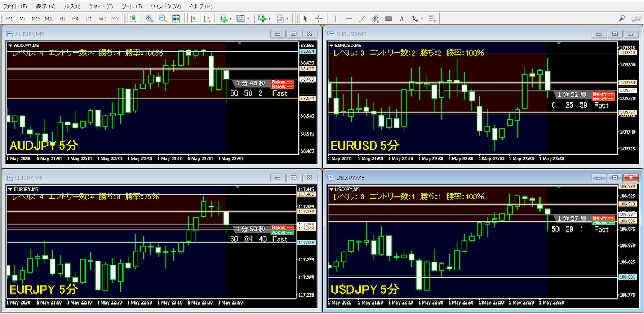Zoom in on the chart
The image size is (644, 314).
pos(149,18)
